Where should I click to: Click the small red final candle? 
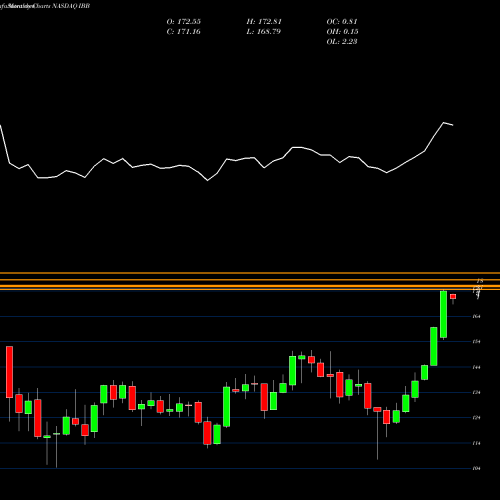(x=453, y=297)
